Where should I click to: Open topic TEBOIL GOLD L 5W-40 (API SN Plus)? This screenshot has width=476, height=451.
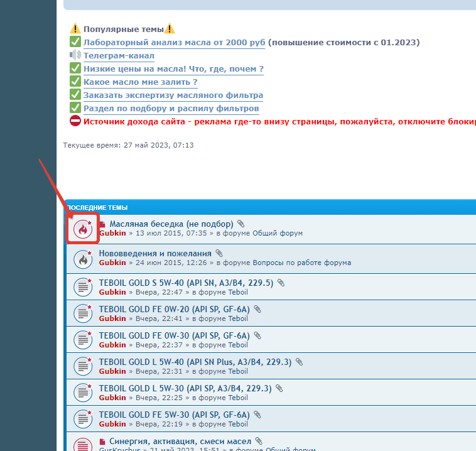(x=195, y=362)
